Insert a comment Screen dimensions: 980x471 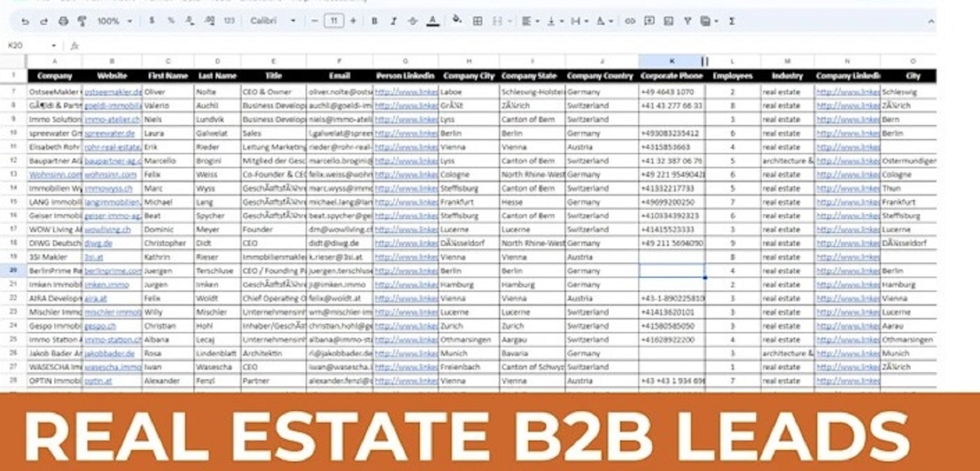coord(649,21)
